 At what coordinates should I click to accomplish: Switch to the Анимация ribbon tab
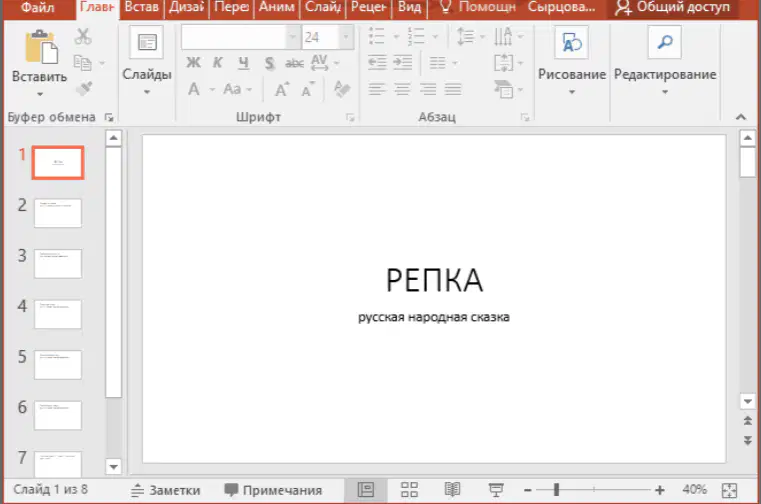coord(276,7)
